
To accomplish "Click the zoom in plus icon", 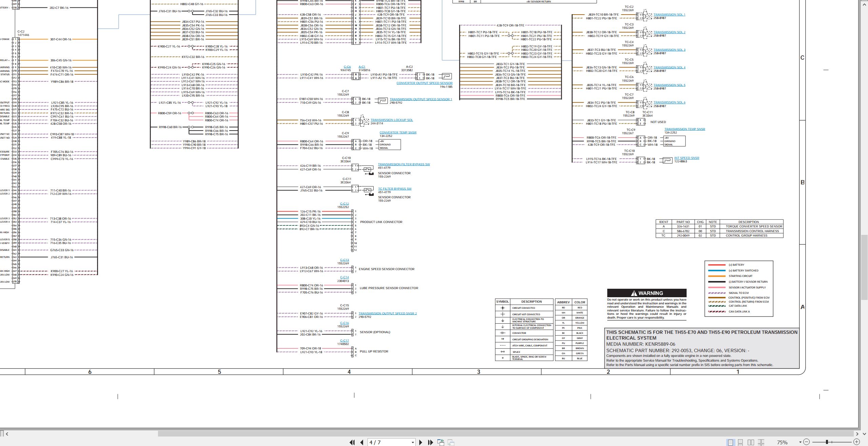I will click(856, 442).
